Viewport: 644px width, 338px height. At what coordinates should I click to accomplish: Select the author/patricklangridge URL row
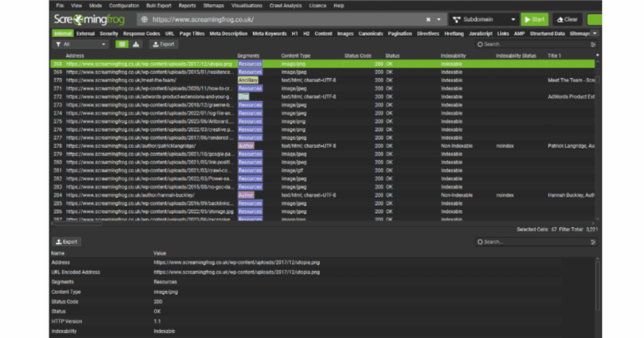[323, 146]
